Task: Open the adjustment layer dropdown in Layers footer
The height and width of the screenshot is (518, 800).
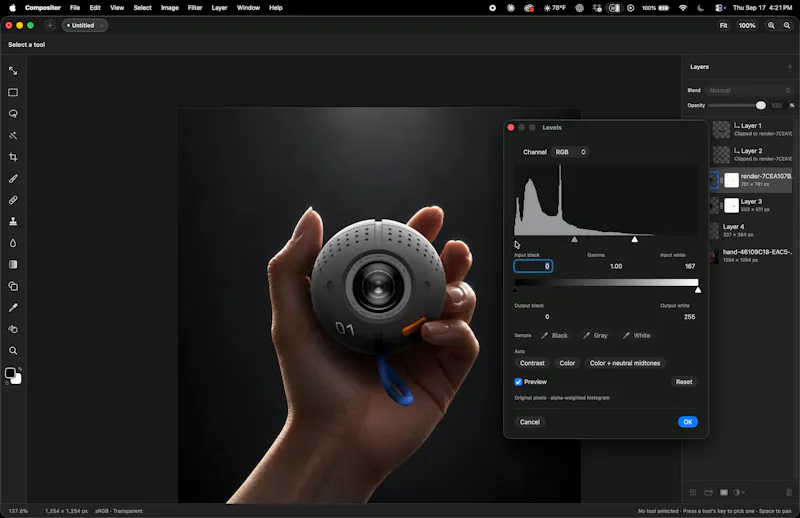Action: [x=739, y=492]
